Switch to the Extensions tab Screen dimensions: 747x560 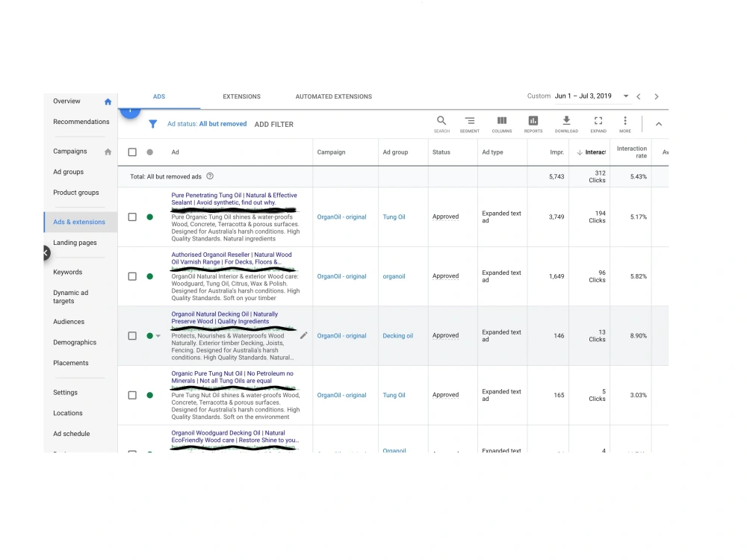point(241,96)
